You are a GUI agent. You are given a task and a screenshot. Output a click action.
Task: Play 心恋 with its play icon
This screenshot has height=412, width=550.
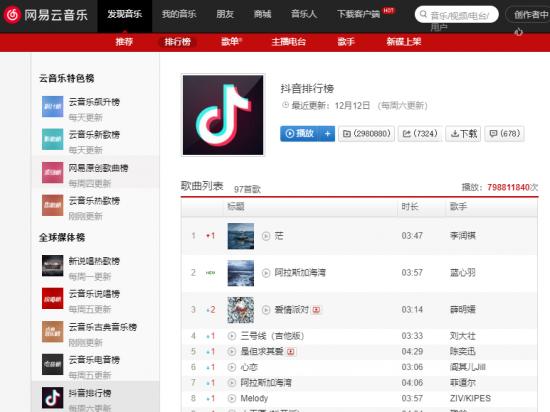[x=232, y=367]
